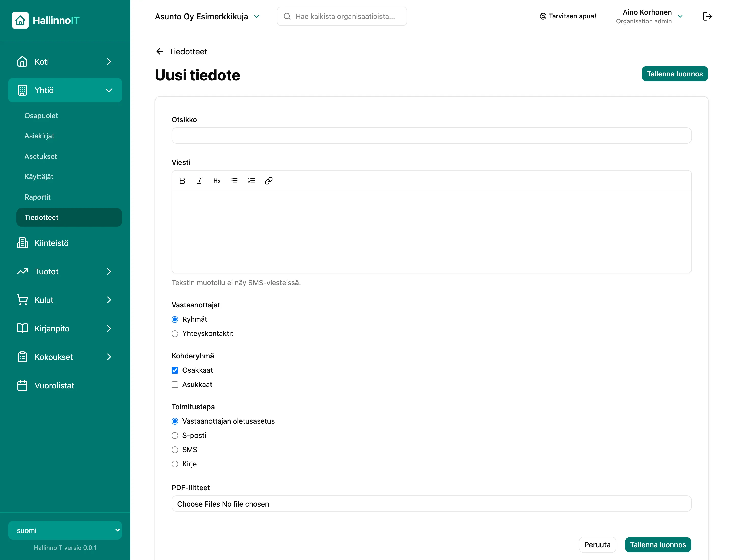
Task: Click Tarvitsen apua! help link
Action: click(568, 16)
